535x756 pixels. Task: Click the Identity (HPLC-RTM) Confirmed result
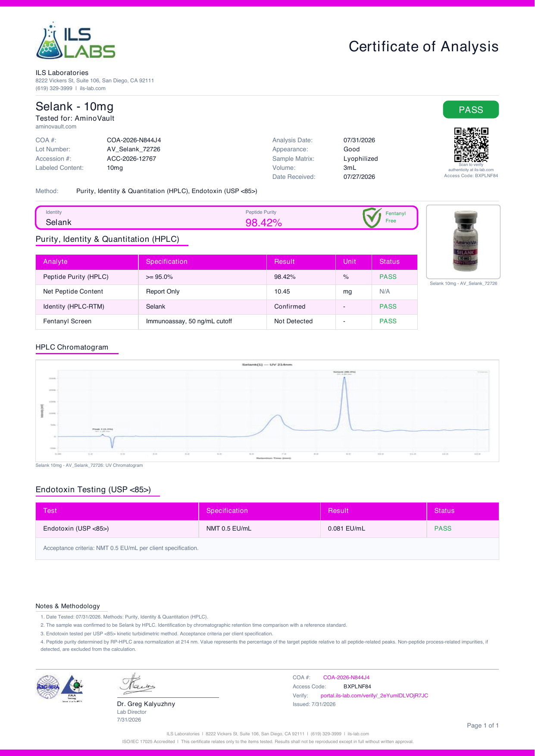[x=290, y=306]
